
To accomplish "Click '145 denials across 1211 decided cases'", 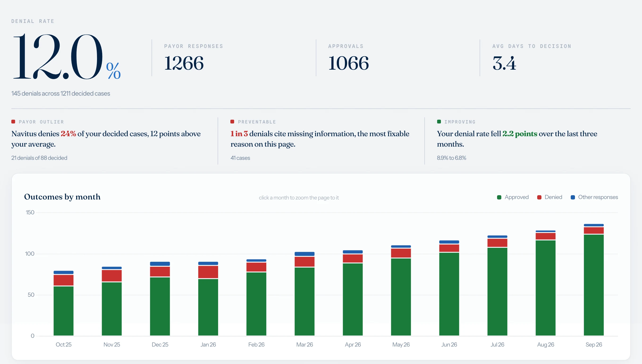I will (x=61, y=93).
